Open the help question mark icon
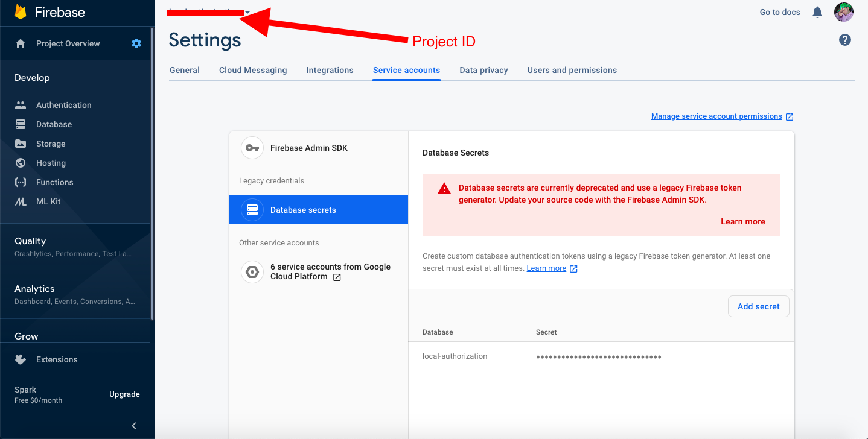Screen dimensions: 868x439 (845, 40)
